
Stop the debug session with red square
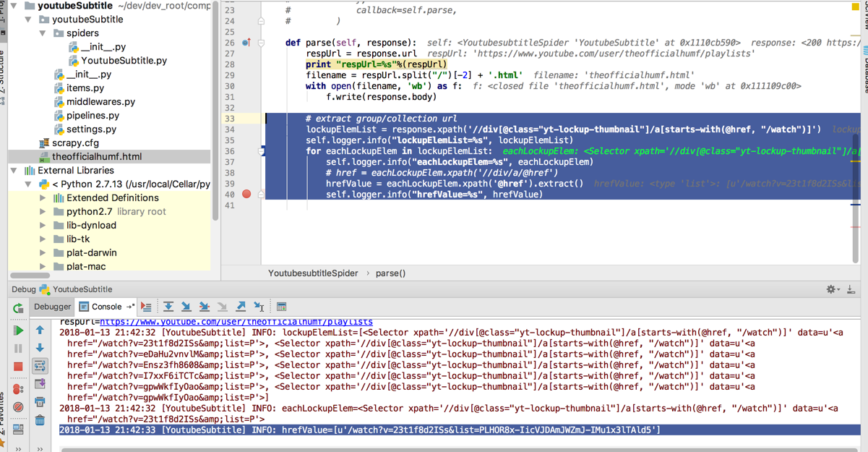[18, 366]
